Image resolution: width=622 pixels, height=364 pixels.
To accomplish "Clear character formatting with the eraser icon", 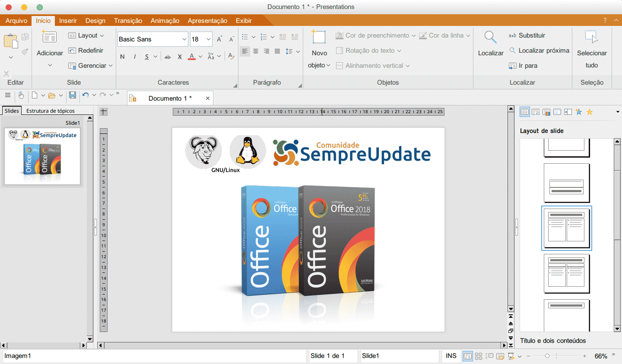I will pyautogui.click(x=231, y=56).
